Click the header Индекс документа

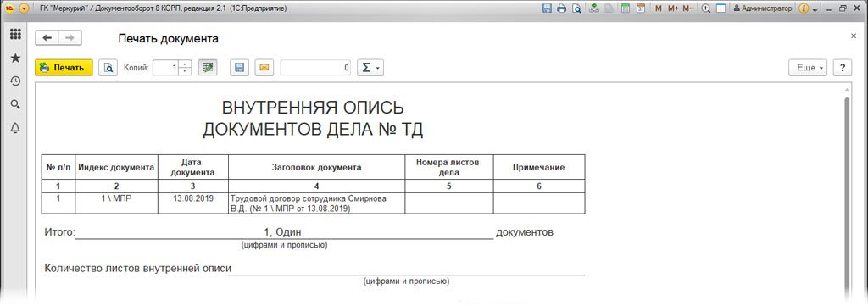116,167
